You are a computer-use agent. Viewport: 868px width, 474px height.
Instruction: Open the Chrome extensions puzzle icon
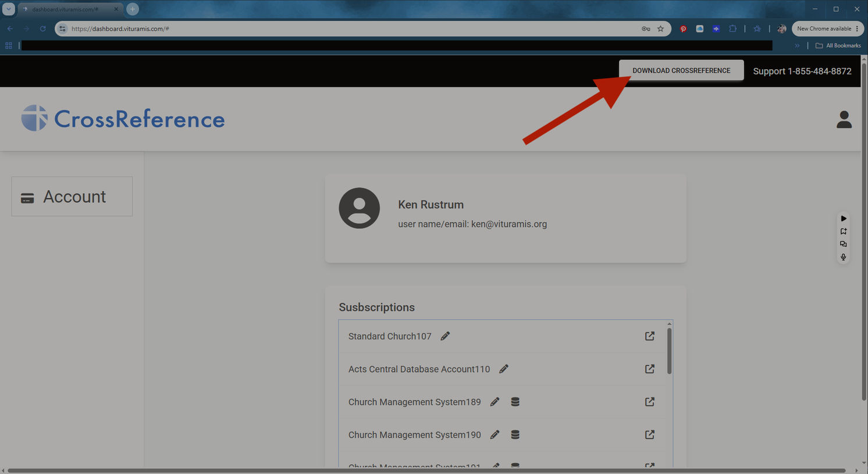click(732, 29)
